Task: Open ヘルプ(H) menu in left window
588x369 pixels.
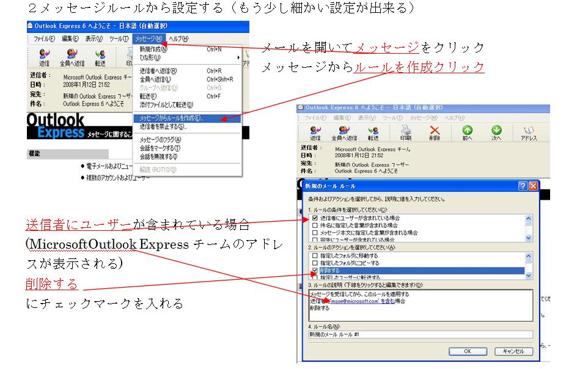Action: coord(178,38)
